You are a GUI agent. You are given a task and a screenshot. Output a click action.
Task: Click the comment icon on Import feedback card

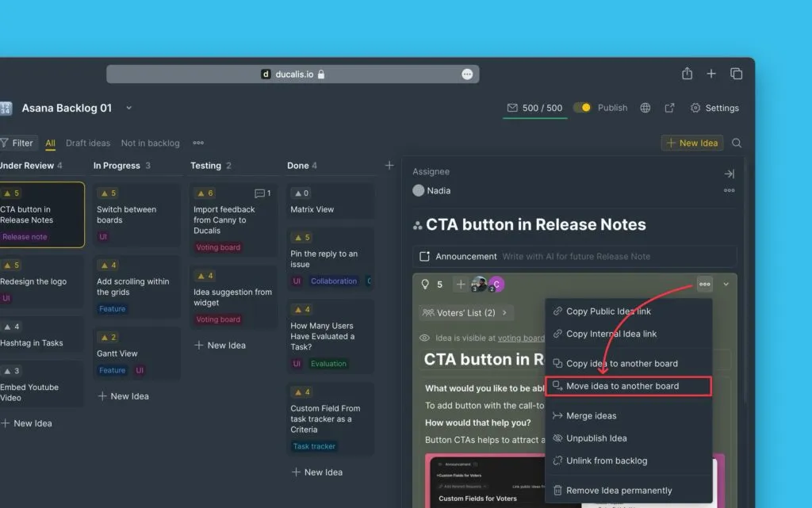[259, 193]
